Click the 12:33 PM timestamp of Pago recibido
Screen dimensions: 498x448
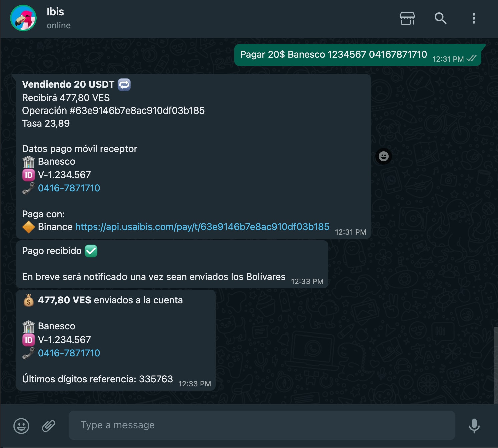tap(307, 281)
